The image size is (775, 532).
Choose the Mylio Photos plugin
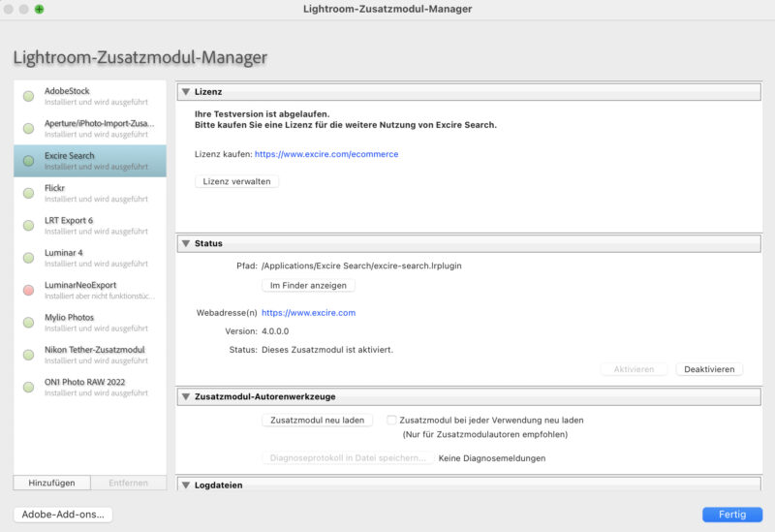point(90,323)
